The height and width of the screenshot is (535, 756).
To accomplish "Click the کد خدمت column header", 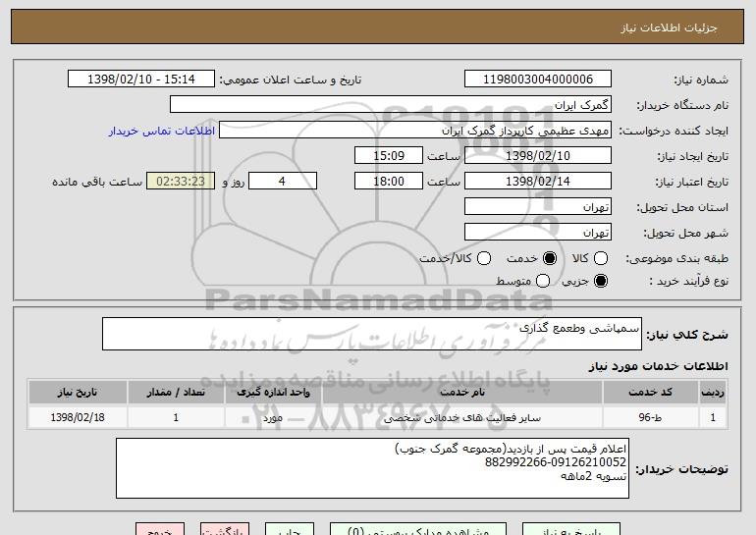I will [650, 393].
